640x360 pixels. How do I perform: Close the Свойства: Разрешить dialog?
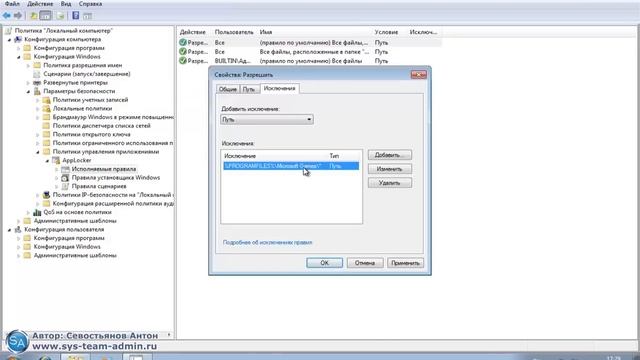click(418, 75)
